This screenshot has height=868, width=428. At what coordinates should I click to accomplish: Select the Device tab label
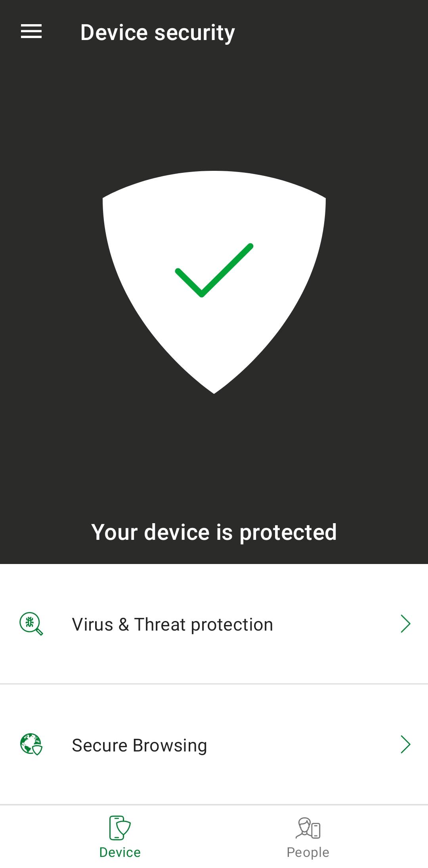tap(120, 852)
